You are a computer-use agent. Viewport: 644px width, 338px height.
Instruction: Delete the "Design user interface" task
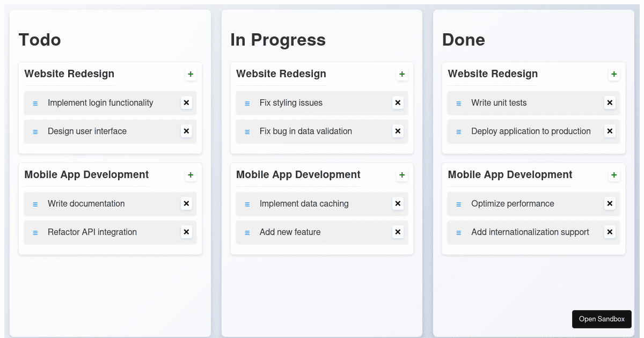tap(186, 131)
